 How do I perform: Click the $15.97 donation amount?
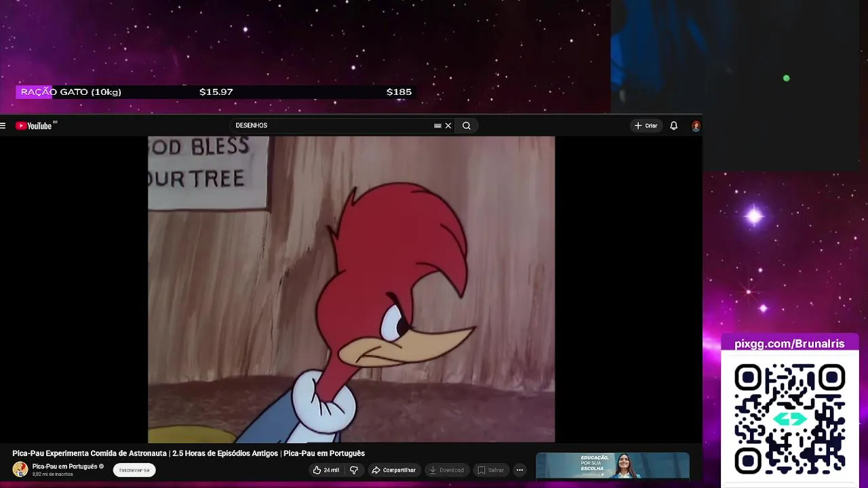coord(216,92)
